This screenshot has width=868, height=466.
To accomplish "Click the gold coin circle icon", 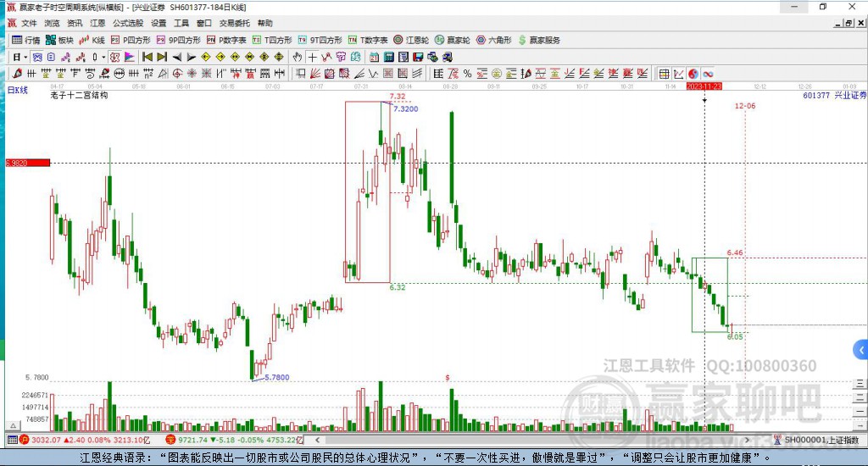I will 497,74.
